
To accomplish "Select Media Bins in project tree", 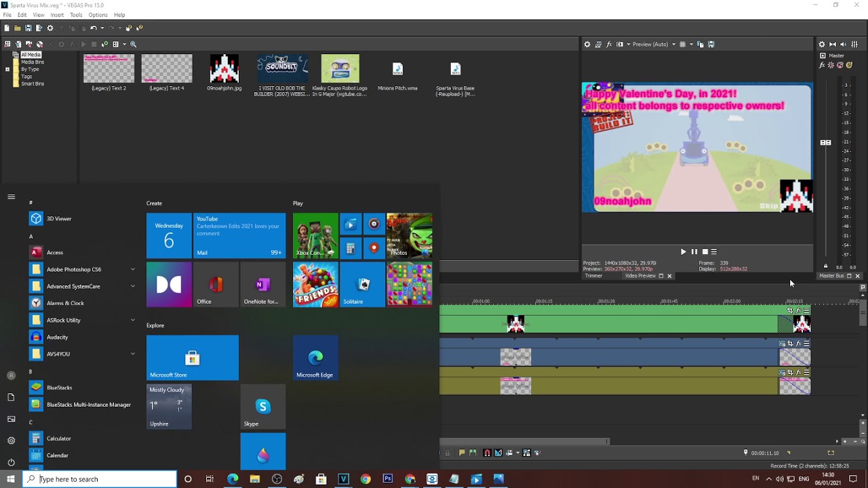I will pos(32,62).
